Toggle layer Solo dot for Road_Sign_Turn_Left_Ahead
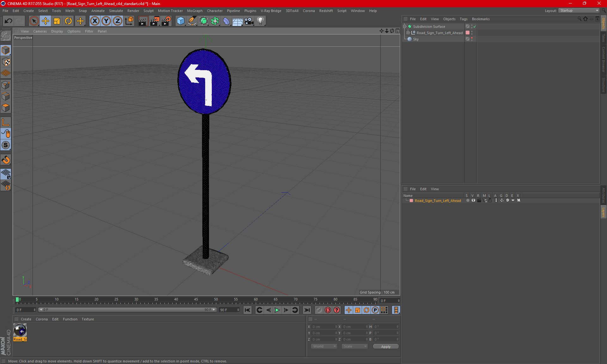Viewport: 607px width, 364px height. point(468,200)
